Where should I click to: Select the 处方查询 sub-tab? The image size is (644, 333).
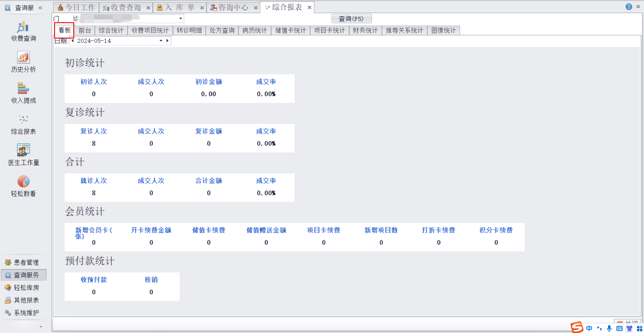point(222,31)
